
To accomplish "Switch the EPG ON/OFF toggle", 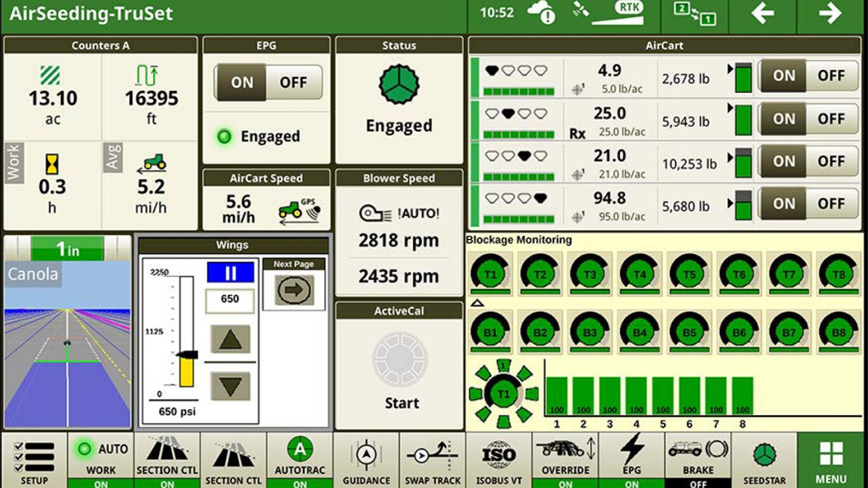I will [268, 82].
